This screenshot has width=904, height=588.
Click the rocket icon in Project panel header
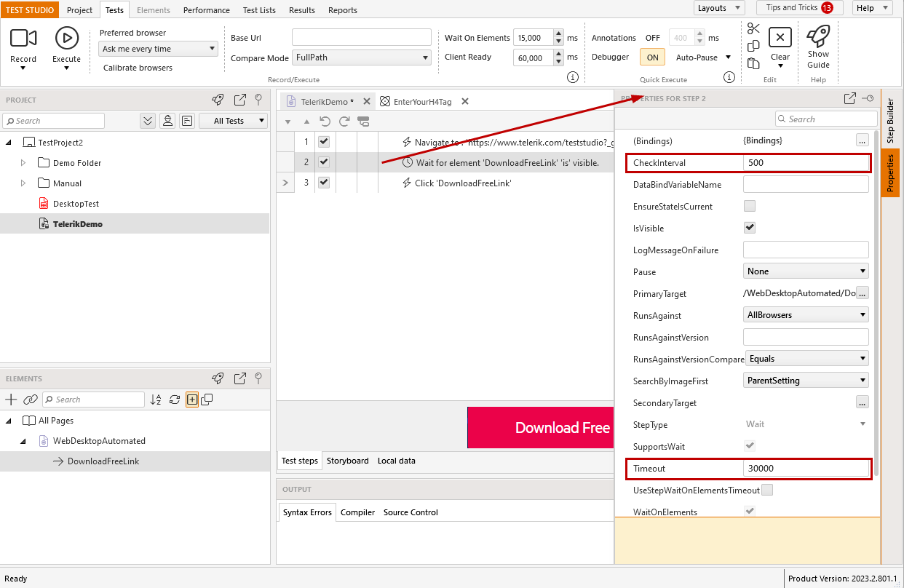point(218,100)
